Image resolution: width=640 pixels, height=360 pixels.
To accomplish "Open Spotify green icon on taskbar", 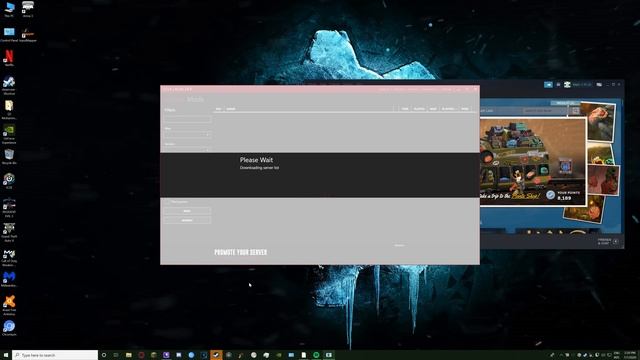I will coord(316,355).
